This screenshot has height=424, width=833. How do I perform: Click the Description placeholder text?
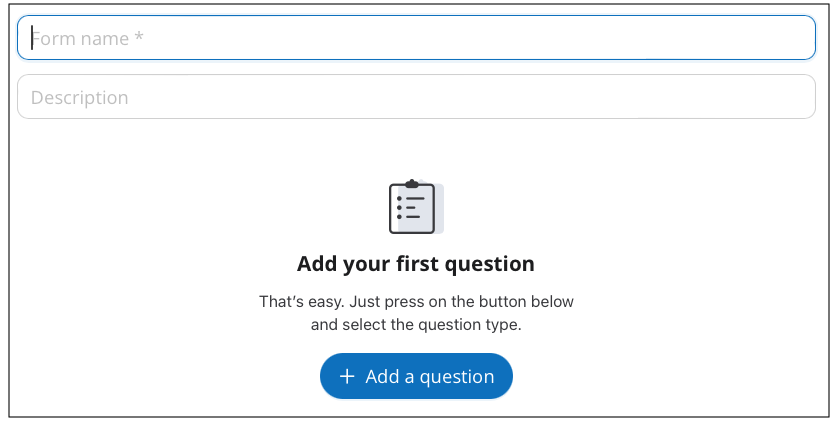tap(80, 98)
